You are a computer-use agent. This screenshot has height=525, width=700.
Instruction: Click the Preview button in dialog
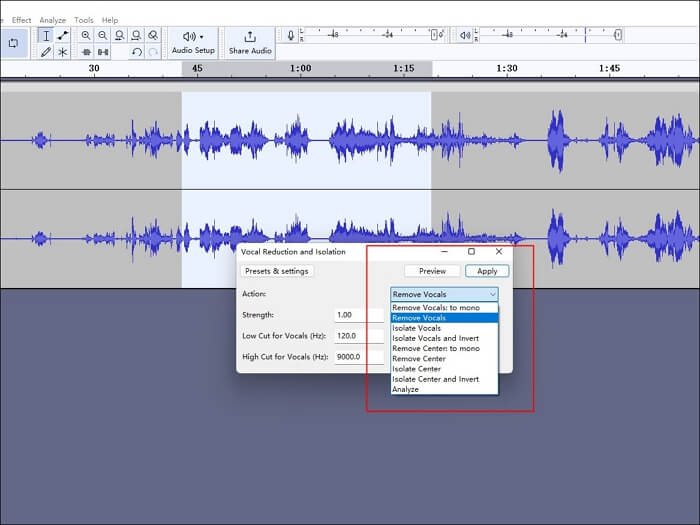click(x=432, y=271)
